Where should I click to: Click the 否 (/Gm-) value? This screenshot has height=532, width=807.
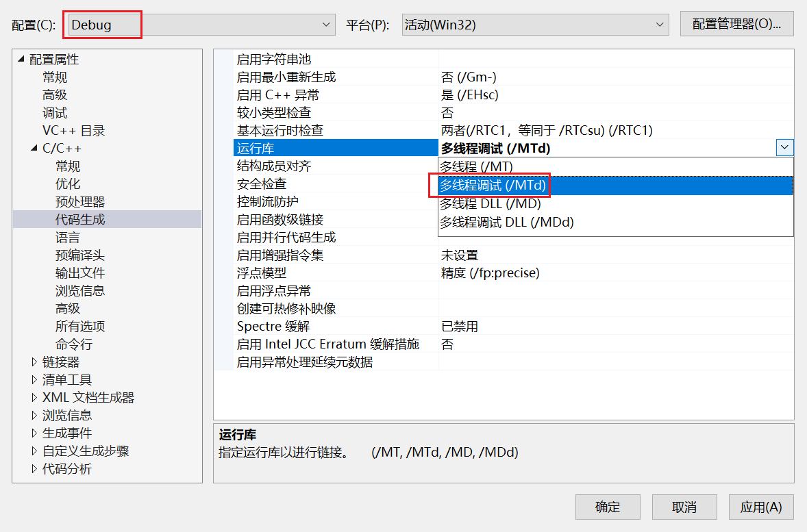(x=469, y=77)
